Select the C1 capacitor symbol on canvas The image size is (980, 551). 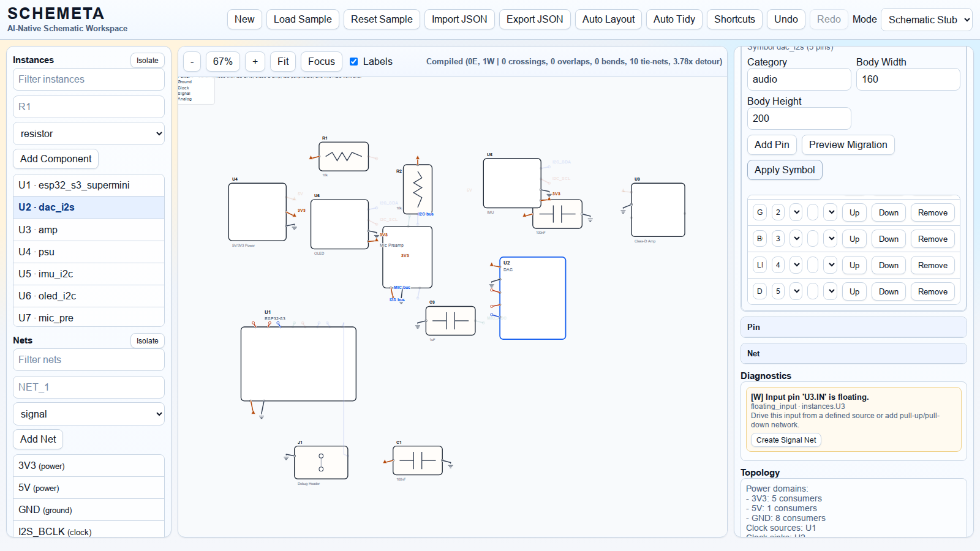click(417, 460)
